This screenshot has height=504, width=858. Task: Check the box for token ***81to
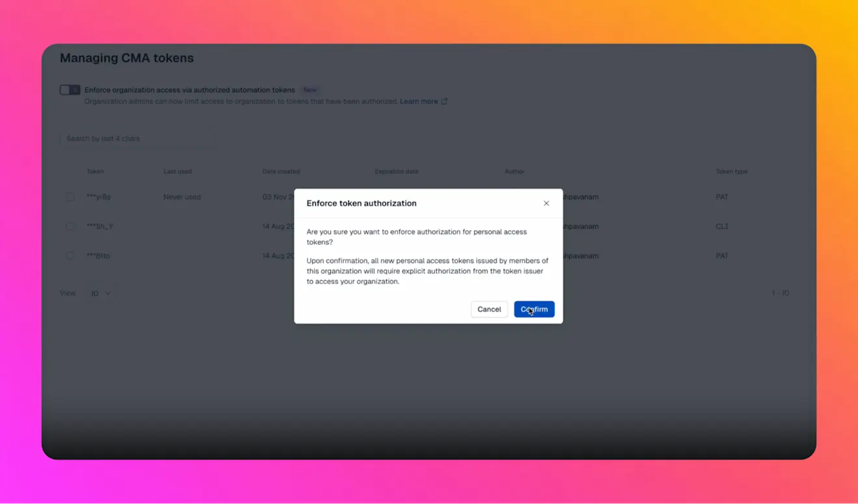coord(70,256)
